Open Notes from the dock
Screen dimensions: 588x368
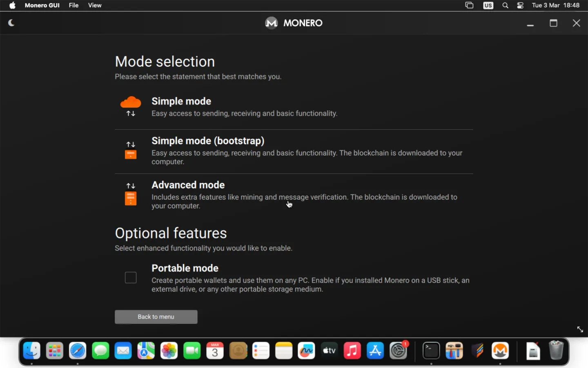(x=284, y=351)
